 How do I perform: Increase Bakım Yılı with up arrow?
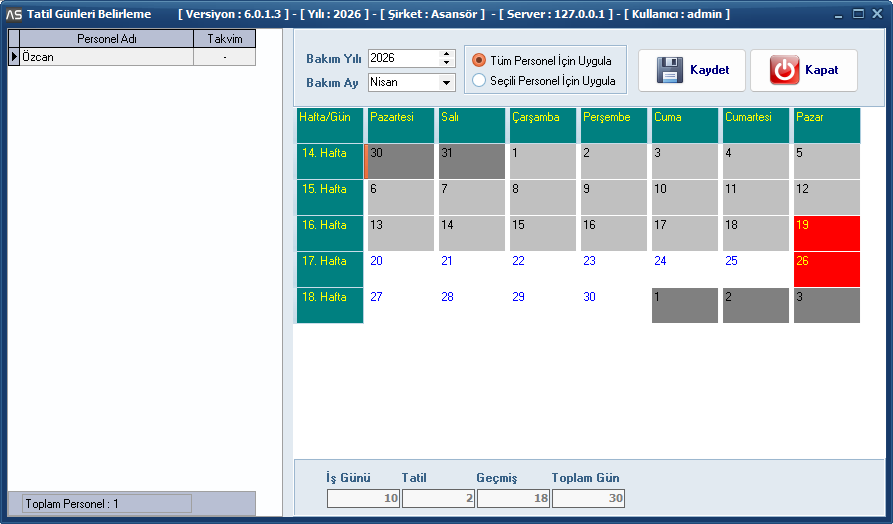tap(446, 54)
